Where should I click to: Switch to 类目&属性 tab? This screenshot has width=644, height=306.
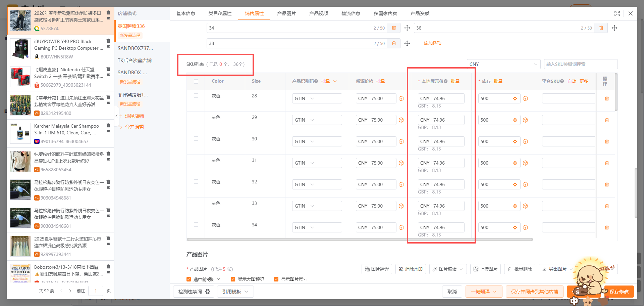pos(220,13)
